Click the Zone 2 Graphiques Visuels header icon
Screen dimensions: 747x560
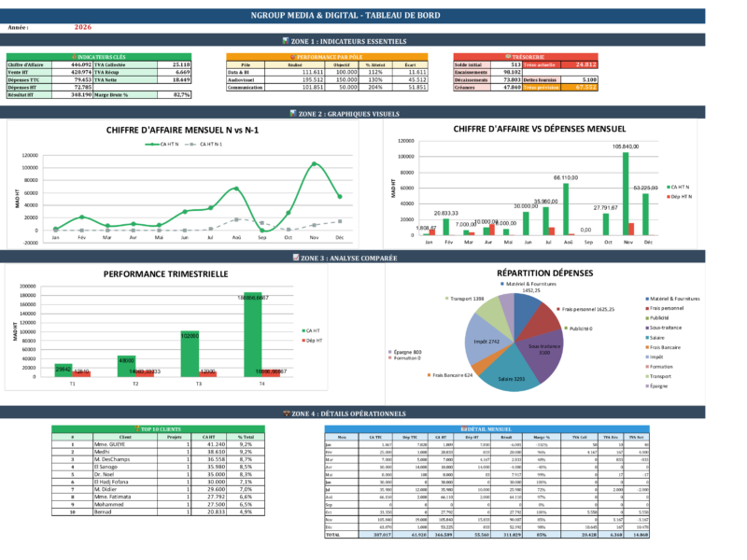(293, 113)
